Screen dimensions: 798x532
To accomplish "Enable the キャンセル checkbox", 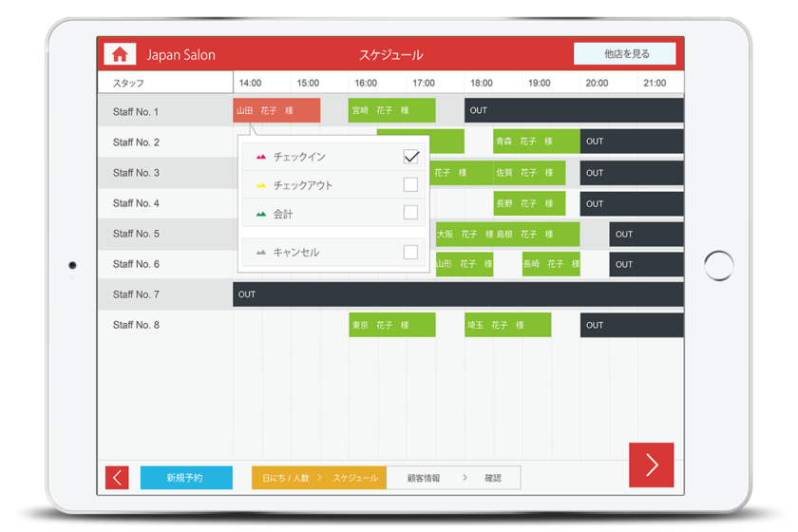I will pyautogui.click(x=410, y=253).
